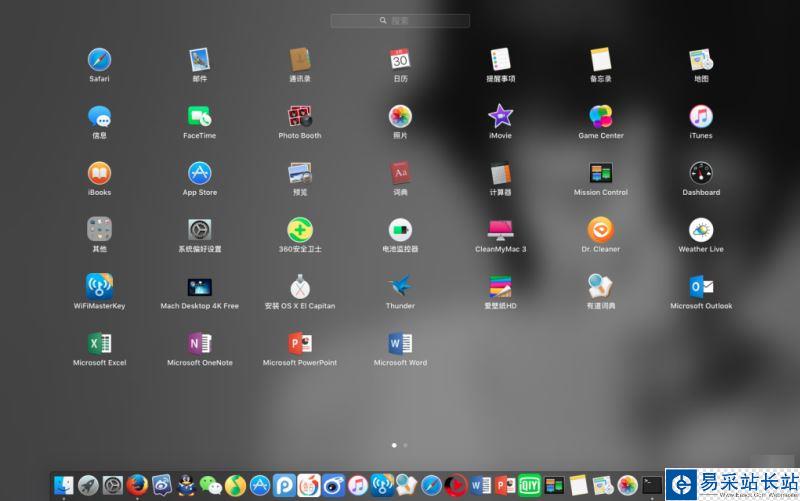This screenshot has width=800, height=501.
Task: Open Photos (照片) app in Launchpad
Action: tap(400, 117)
